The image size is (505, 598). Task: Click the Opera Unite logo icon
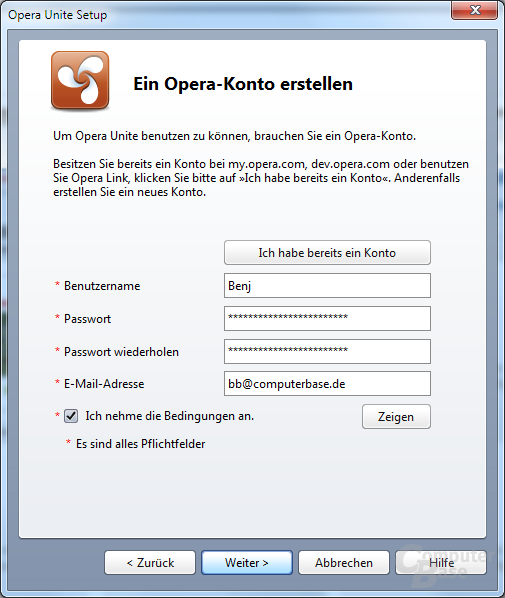point(80,80)
